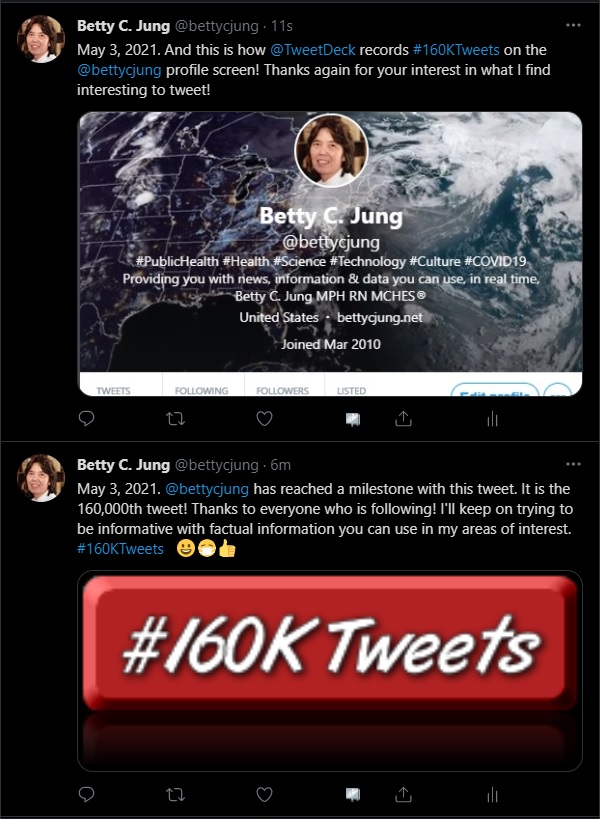Image resolution: width=600 pixels, height=819 pixels.
Task: Reply to the 160,000th milestone tweet
Action: [x=87, y=795]
